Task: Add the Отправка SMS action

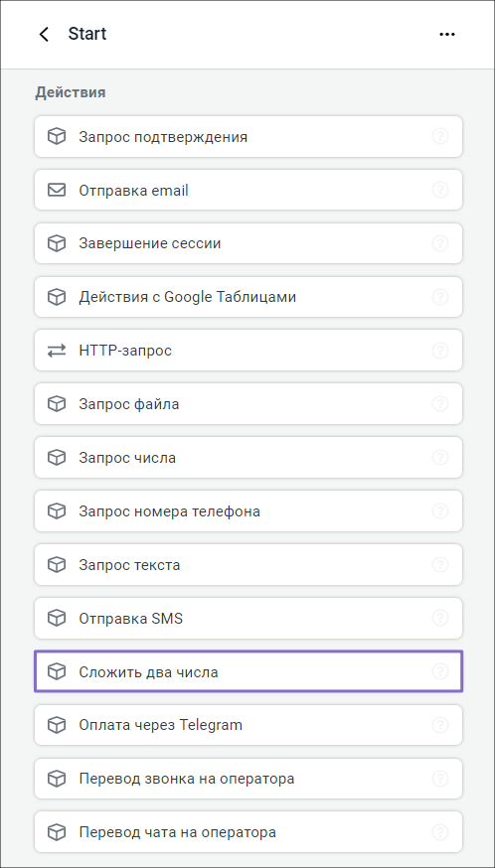Action: (x=248, y=619)
